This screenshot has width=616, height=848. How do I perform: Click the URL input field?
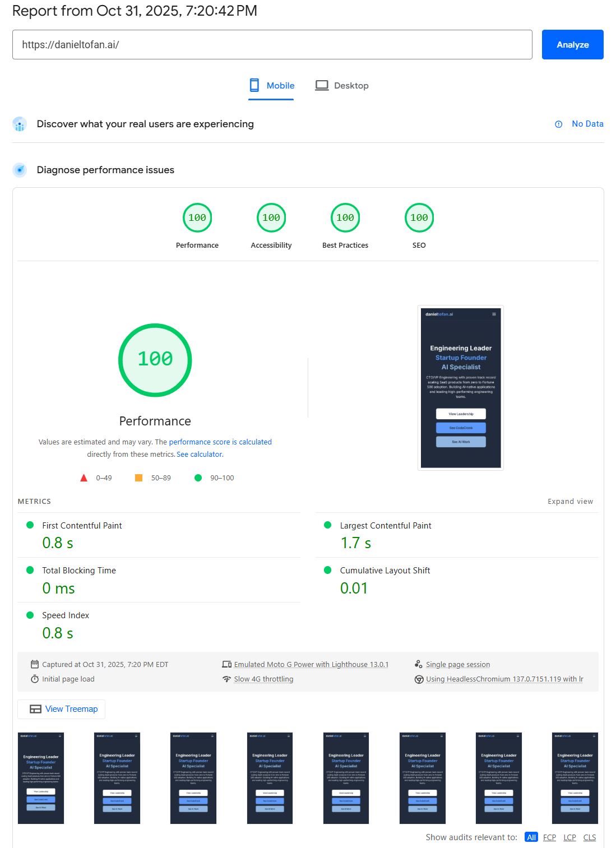tap(272, 45)
